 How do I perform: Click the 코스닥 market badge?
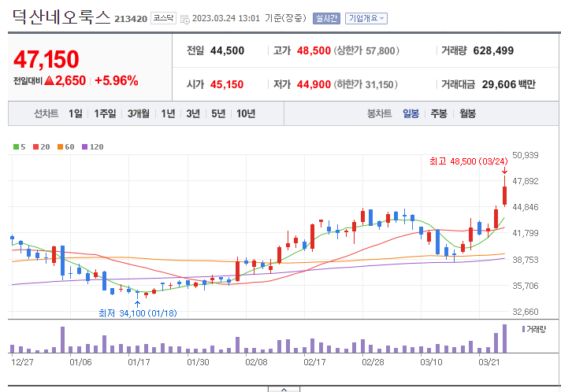click(163, 18)
